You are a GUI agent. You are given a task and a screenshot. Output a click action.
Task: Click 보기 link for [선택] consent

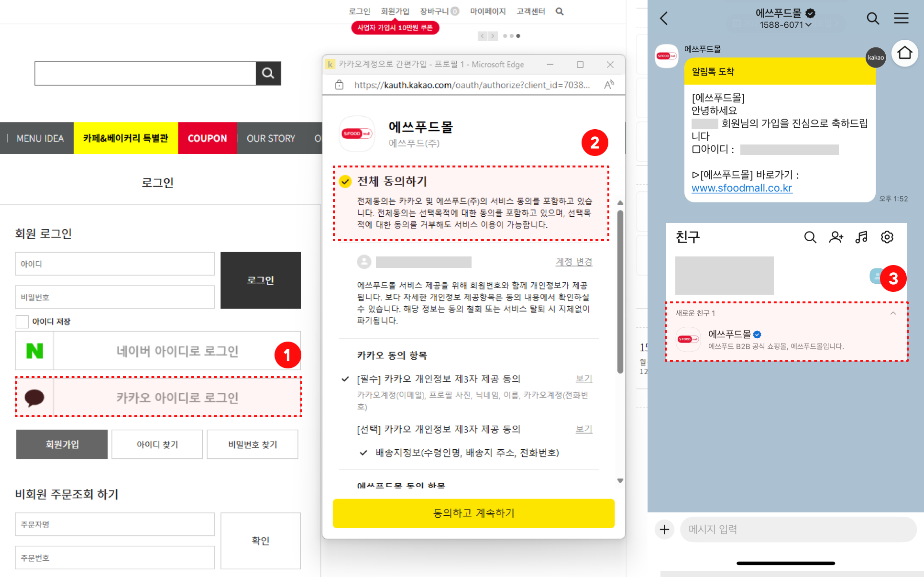coord(584,429)
